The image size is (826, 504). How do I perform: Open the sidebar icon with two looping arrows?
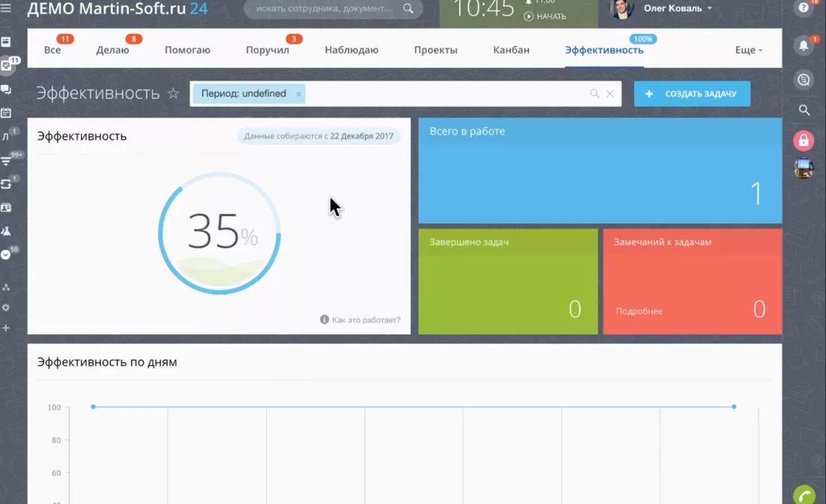coord(6,184)
